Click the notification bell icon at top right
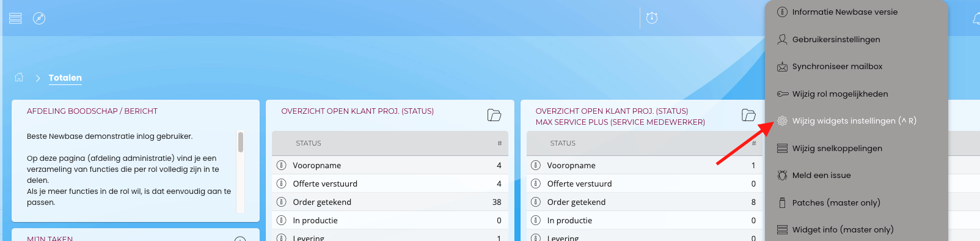Viewport: 980px width, 241px height. point(976,18)
